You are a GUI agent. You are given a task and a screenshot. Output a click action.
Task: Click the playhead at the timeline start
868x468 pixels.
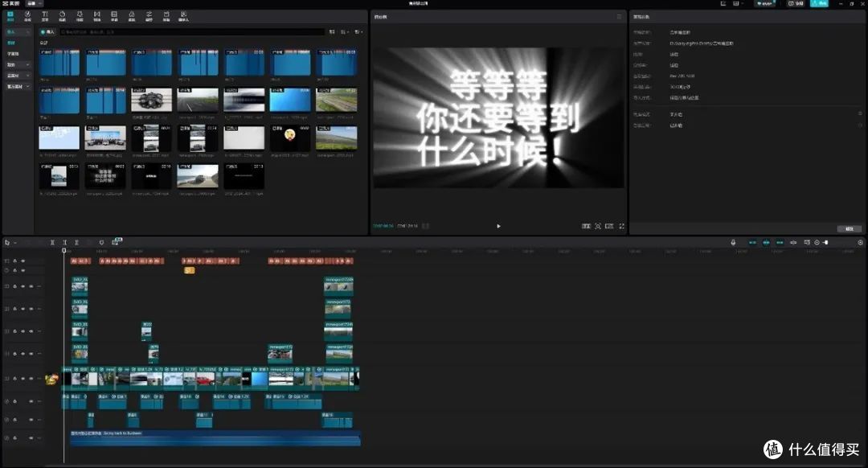click(64, 251)
